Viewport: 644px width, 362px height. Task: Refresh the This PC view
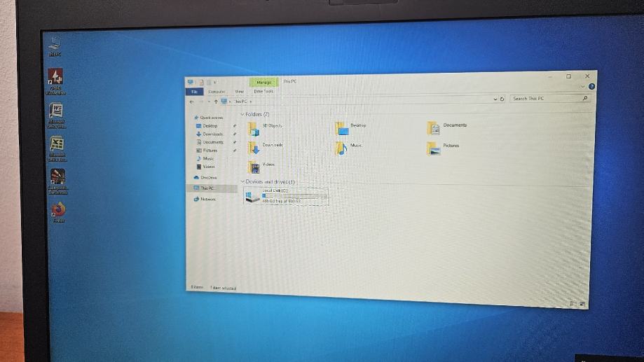tap(502, 99)
